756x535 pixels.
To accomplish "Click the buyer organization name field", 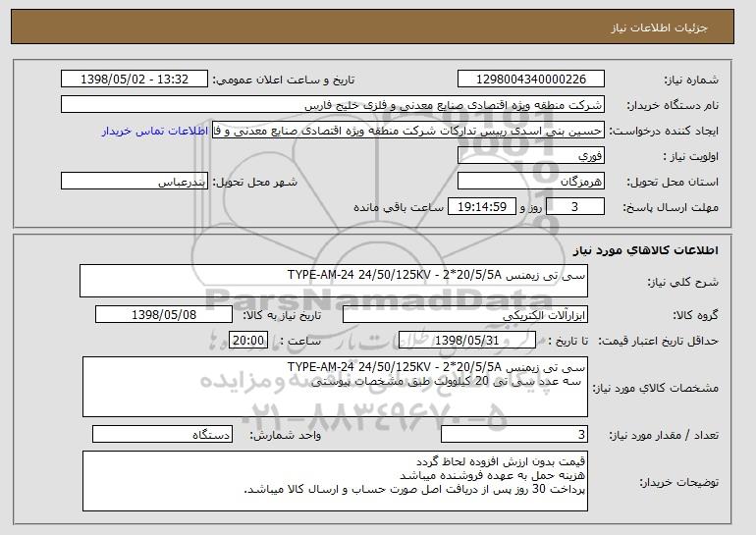I will point(333,105).
